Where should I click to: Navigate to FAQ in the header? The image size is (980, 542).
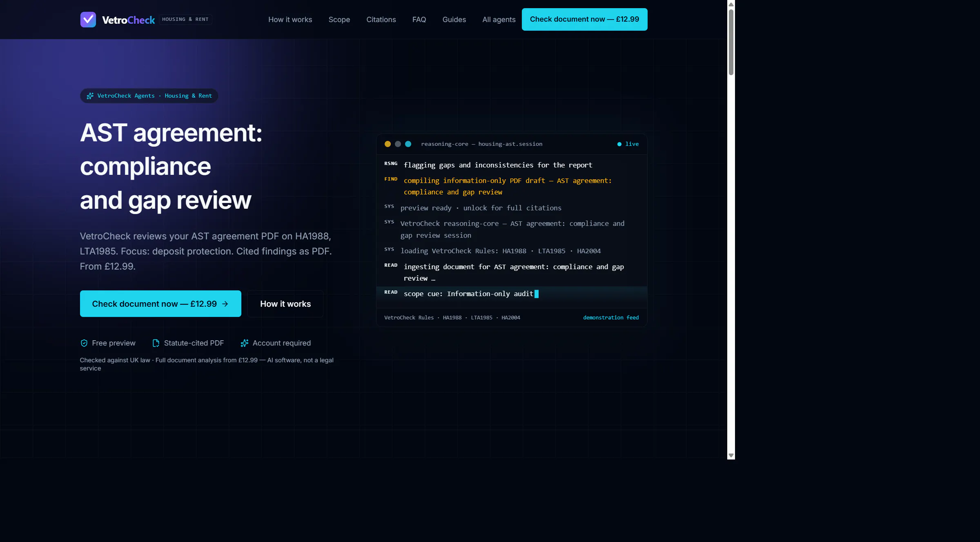[419, 20]
